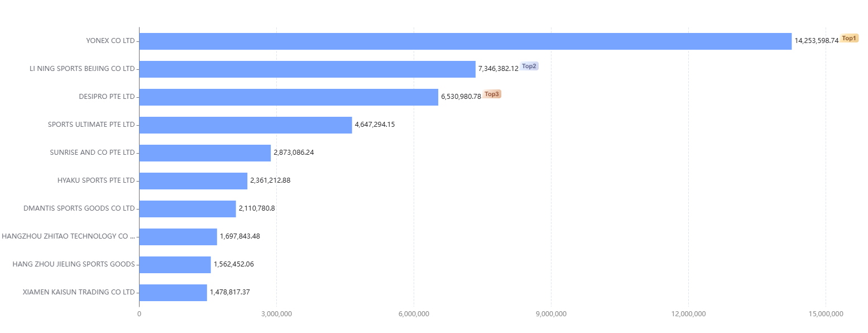Click the value 2,873,086.24
The height and width of the screenshot is (333, 868).
pos(294,153)
